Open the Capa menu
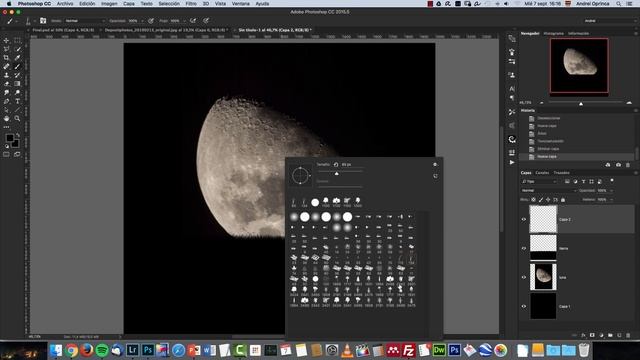The height and width of the screenshot is (360, 640). click(x=129, y=4)
